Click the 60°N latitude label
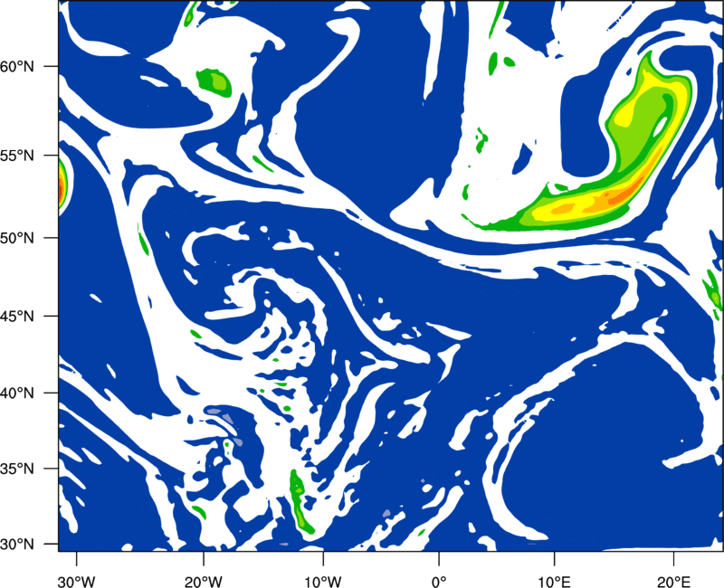 click(x=17, y=67)
